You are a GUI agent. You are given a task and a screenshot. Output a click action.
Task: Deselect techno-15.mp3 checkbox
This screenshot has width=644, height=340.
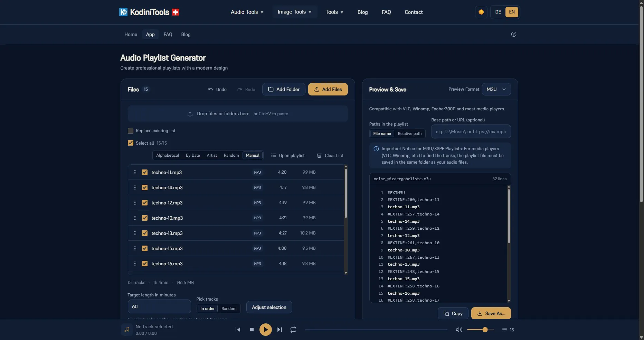coord(145,248)
